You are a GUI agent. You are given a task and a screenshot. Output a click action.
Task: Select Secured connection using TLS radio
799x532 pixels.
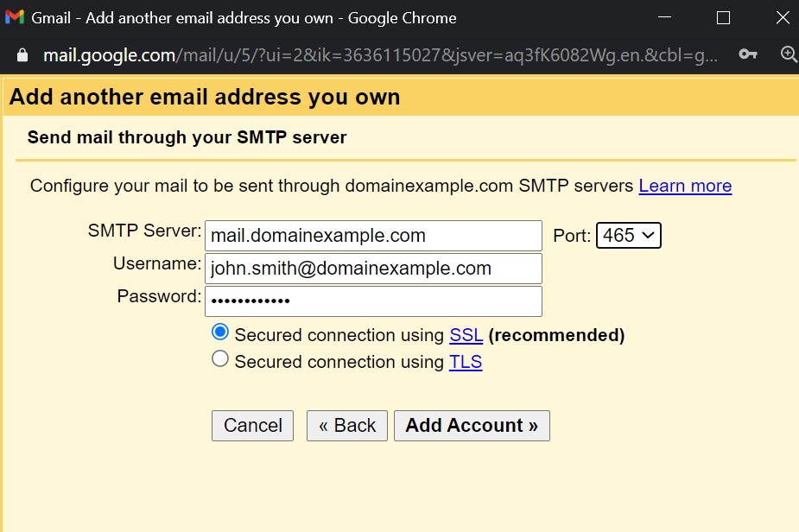(220, 358)
